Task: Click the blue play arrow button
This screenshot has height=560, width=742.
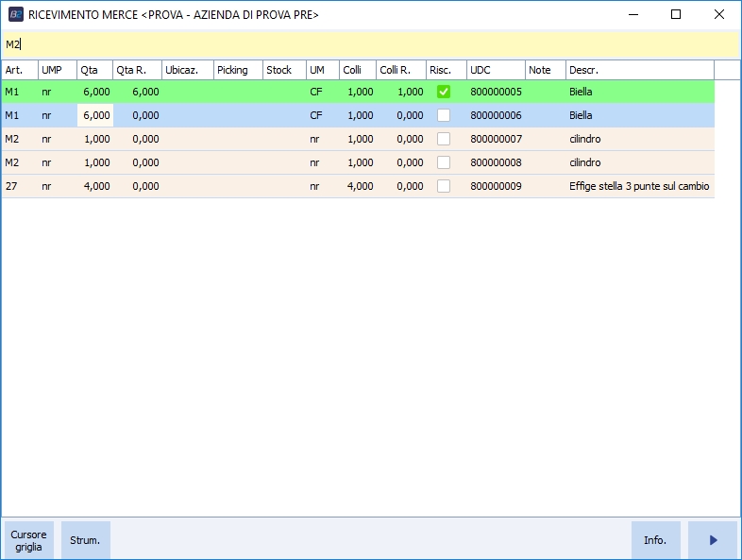Action: click(x=713, y=540)
